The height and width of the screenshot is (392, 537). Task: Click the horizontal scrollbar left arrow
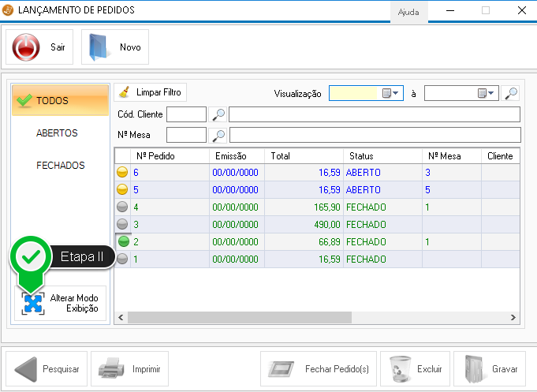click(x=121, y=317)
